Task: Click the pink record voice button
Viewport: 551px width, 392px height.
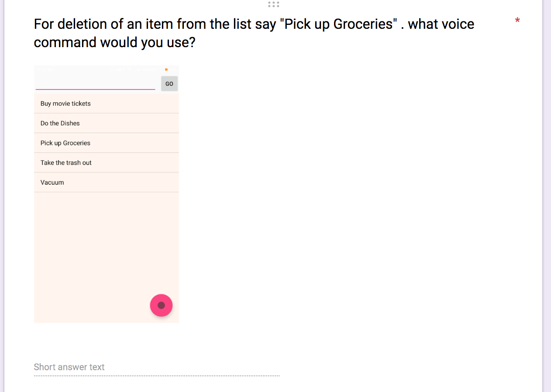Action: [x=161, y=305]
